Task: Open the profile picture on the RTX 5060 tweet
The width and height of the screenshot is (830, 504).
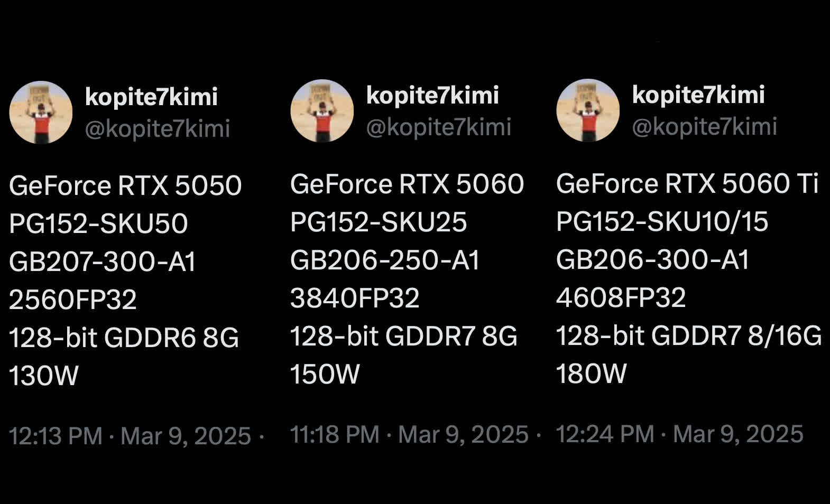Action: [321, 110]
